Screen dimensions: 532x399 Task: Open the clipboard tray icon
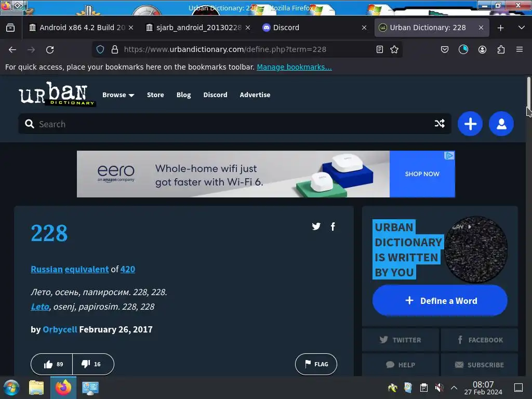(x=423, y=388)
